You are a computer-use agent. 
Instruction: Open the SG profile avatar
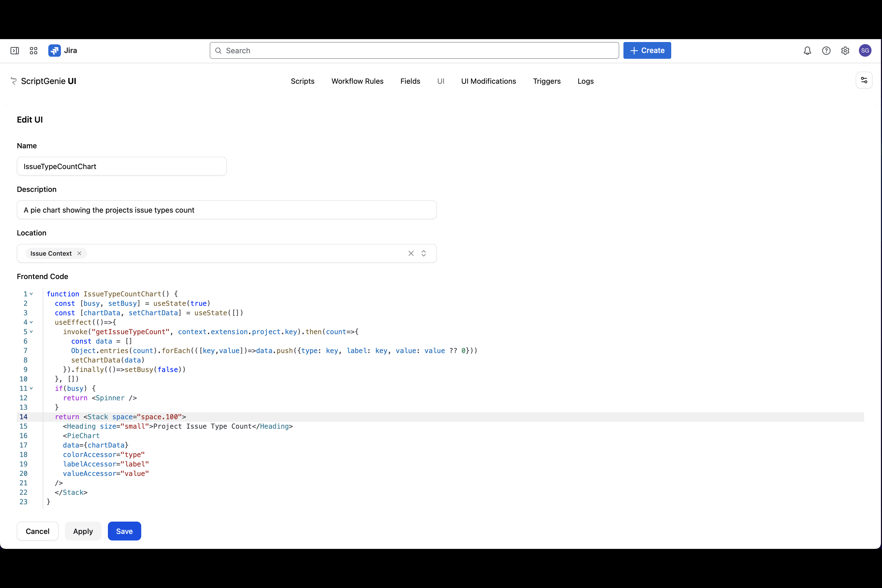click(865, 51)
